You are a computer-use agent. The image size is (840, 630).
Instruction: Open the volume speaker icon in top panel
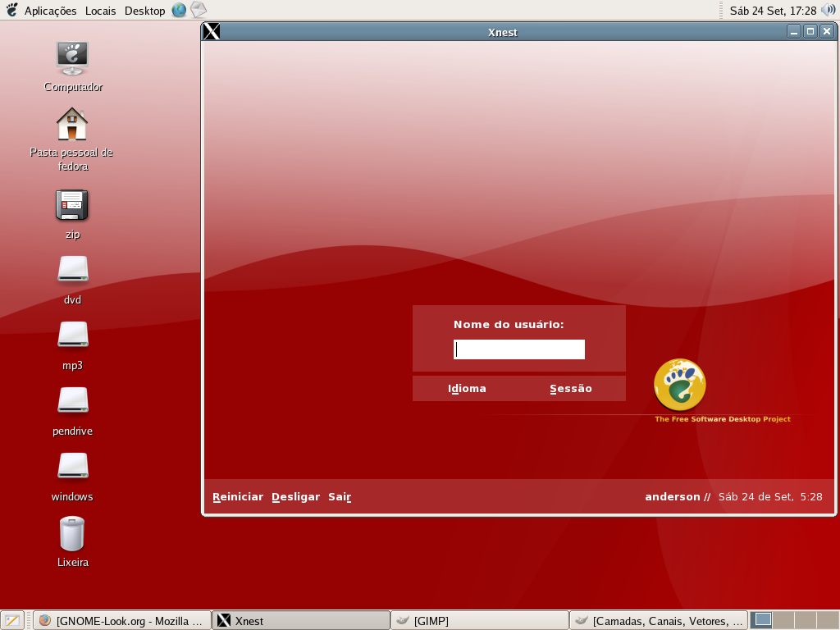coord(829,10)
